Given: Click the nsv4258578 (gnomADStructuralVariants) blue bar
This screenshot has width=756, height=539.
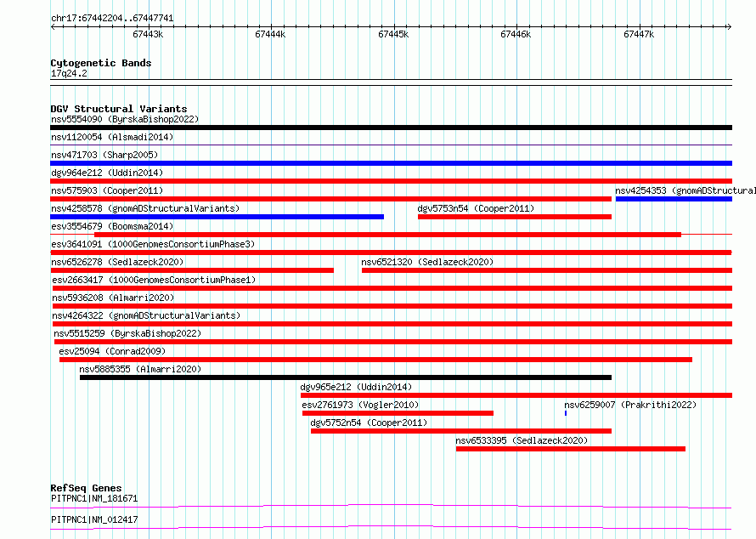Looking at the screenshot, I should pos(217,217).
